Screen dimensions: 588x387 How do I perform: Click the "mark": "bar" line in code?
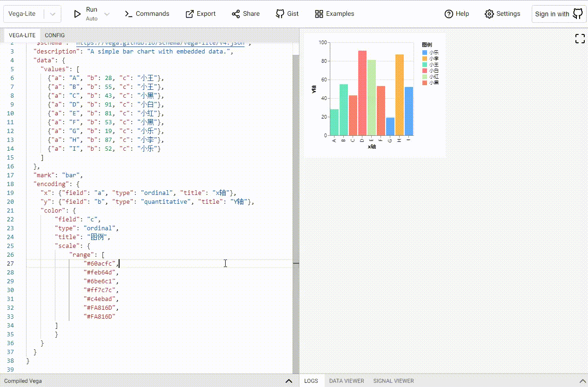pos(58,175)
